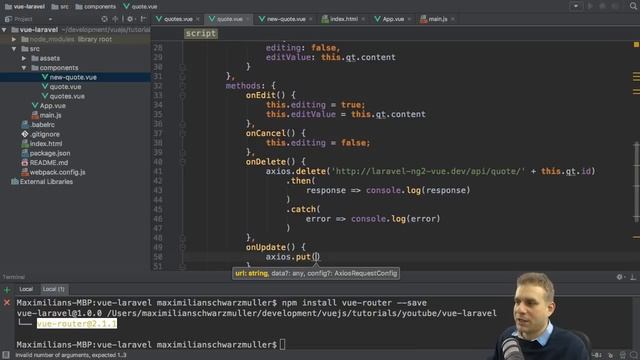Click the script breadcrumb label above editor
Screen dimensions: 640x360
(200, 33)
